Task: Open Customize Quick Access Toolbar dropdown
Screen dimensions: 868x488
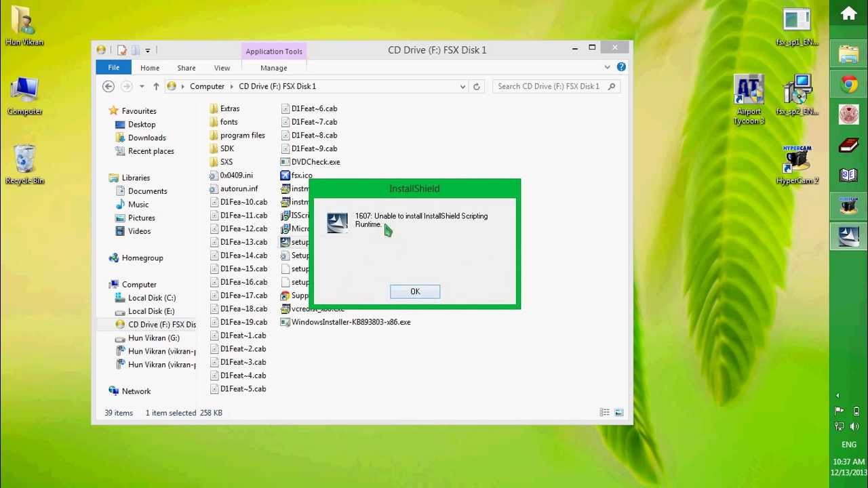Action: click(x=148, y=51)
